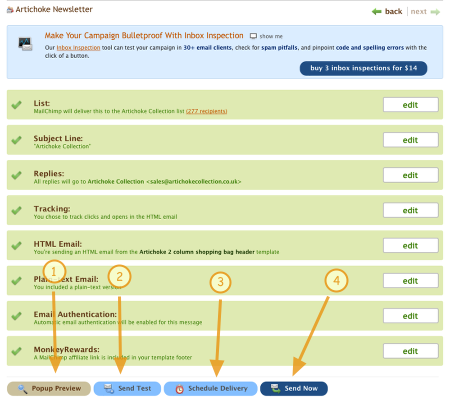450x401 pixels.
Task: Click the Inbox Inspection monitor icon
Action: [25, 44]
